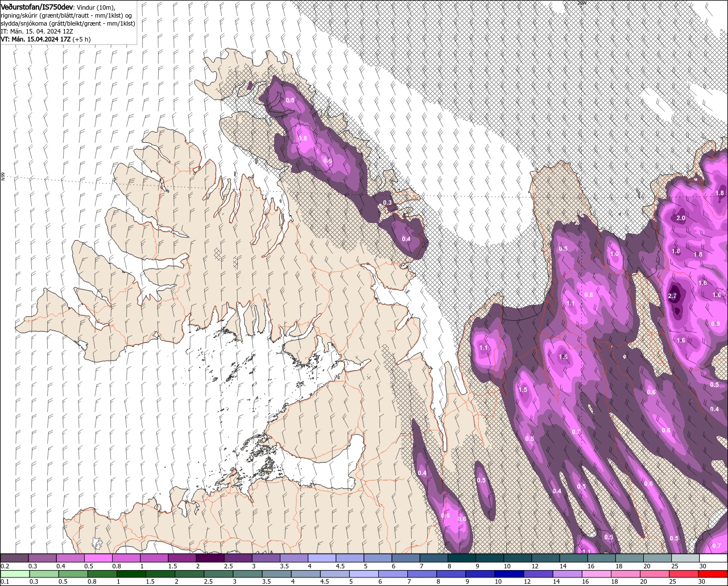Pick the lower legend swatch between 4 and 4.5

click(306, 574)
